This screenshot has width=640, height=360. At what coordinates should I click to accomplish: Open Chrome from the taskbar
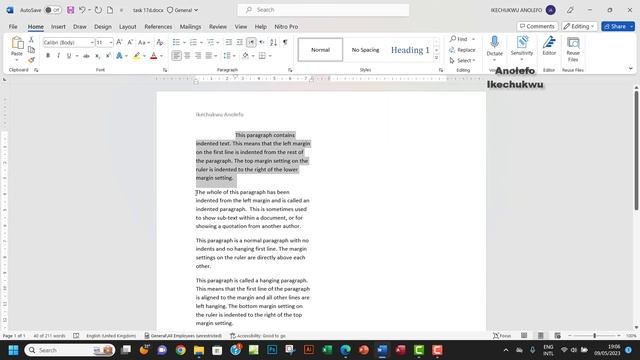pos(180,350)
